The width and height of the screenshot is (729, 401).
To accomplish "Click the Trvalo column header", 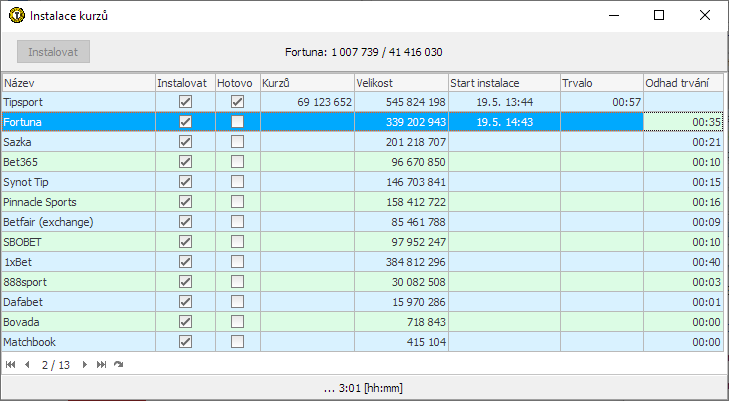I will (x=602, y=83).
